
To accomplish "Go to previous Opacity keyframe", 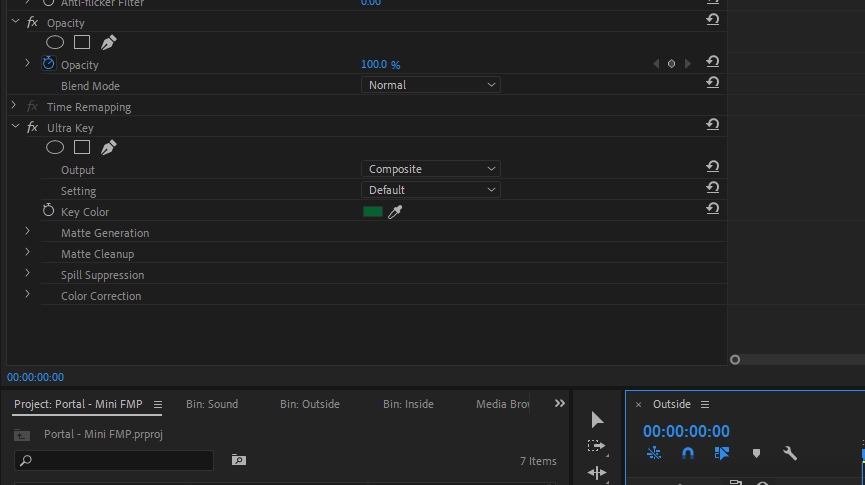I will point(656,64).
